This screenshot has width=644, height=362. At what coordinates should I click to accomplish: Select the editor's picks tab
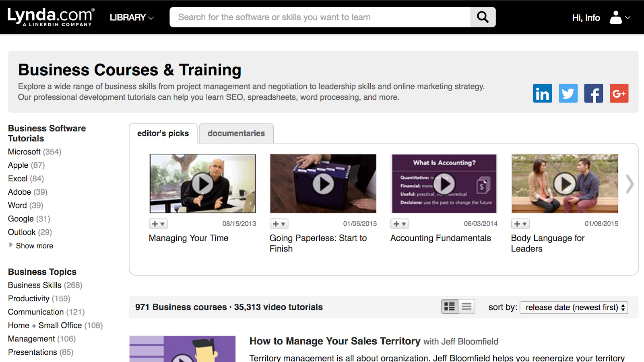pos(163,133)
